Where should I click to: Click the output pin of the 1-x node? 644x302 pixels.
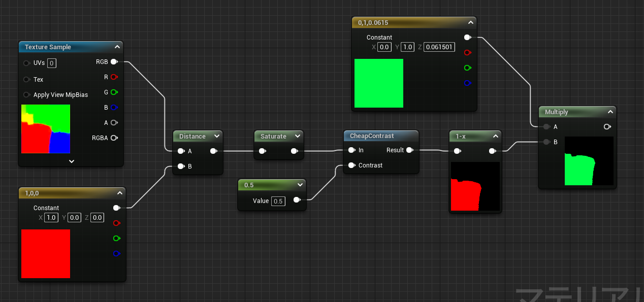[491, 151]
